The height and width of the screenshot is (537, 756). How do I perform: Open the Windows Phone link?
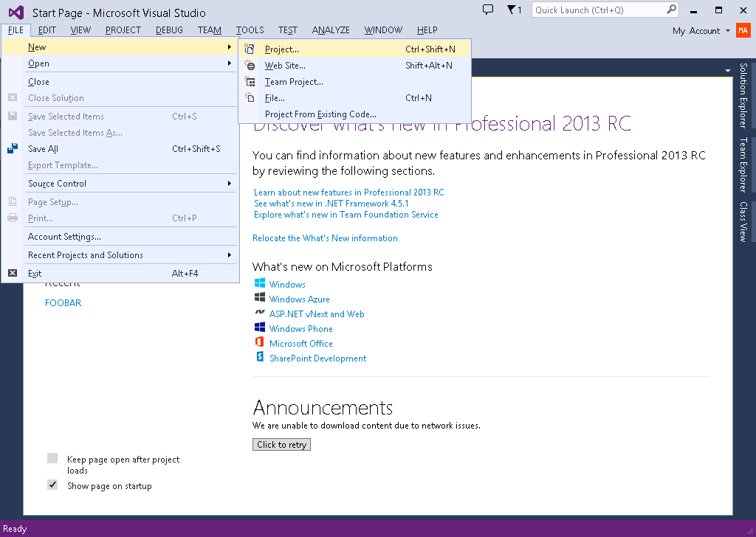pos(301,328)
